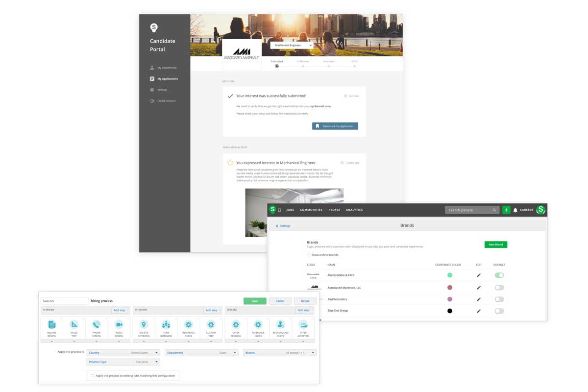Click the Background Check step icon
The image size is (588, 392).
[280, 324]
